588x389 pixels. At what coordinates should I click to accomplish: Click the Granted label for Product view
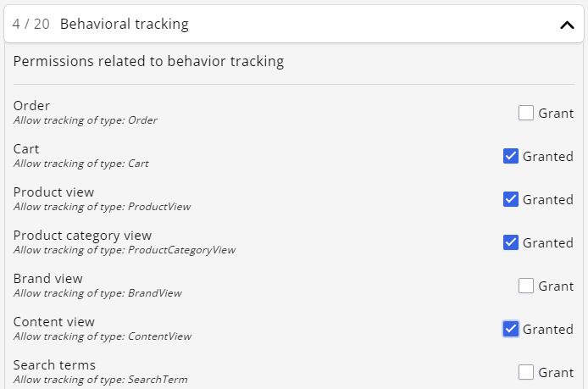point(548,199)
